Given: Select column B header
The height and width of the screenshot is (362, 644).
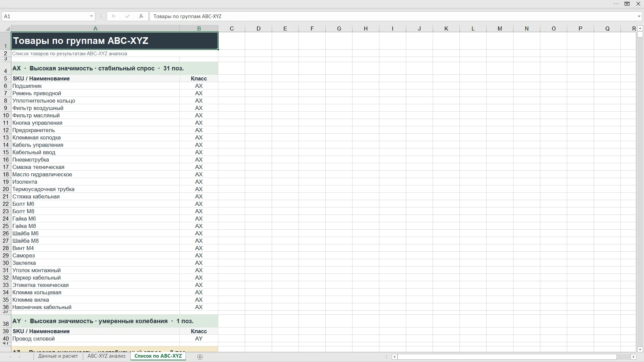Looking at the screenshot, I should click(199, 28).
